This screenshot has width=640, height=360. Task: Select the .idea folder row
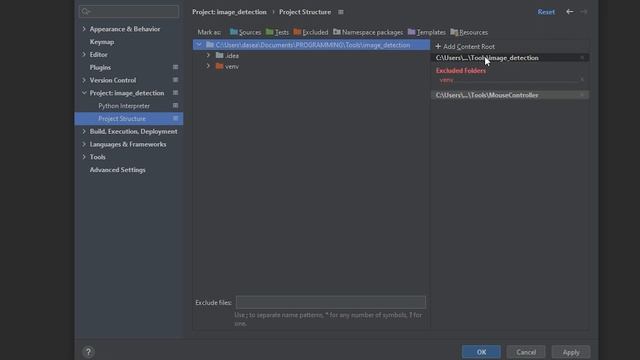click(x=311, y=55)
